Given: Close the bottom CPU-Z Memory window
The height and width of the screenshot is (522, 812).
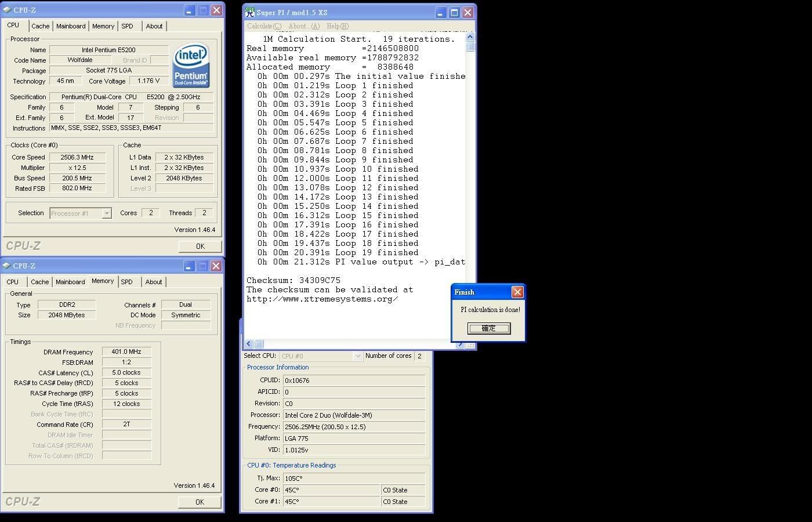Looking at the screenshot, I should 216,266.
